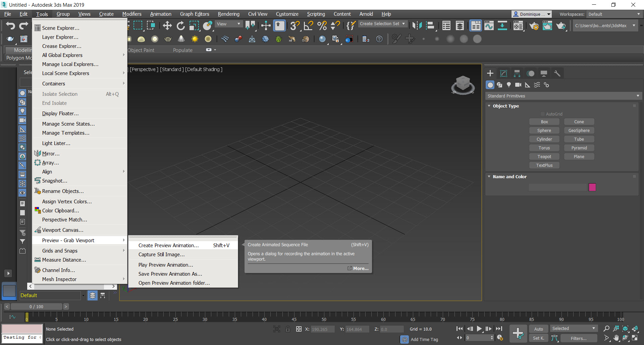Open the Standard Primitives dropdown

point(563,96)
